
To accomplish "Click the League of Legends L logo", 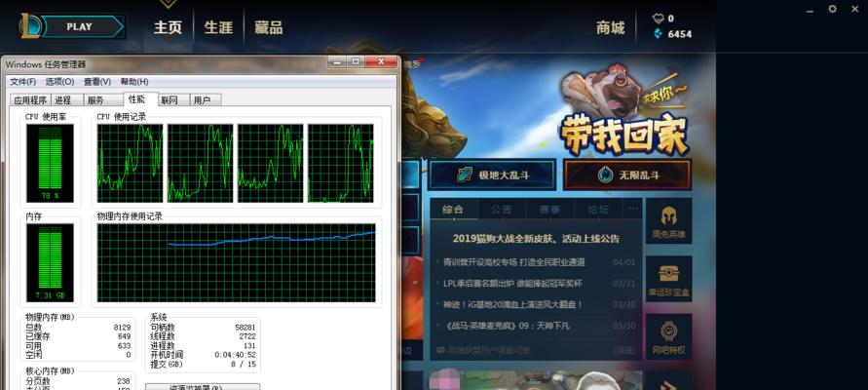I will click(29, 26).
